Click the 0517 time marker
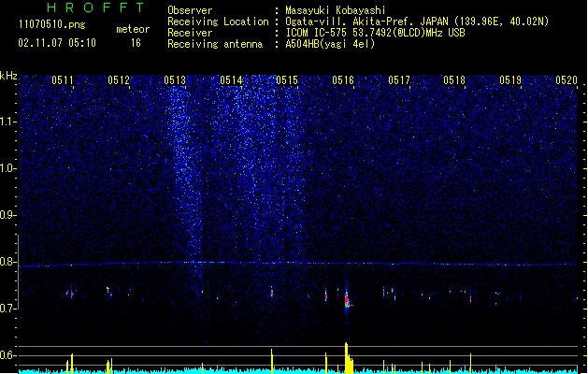 click(399, 80)
